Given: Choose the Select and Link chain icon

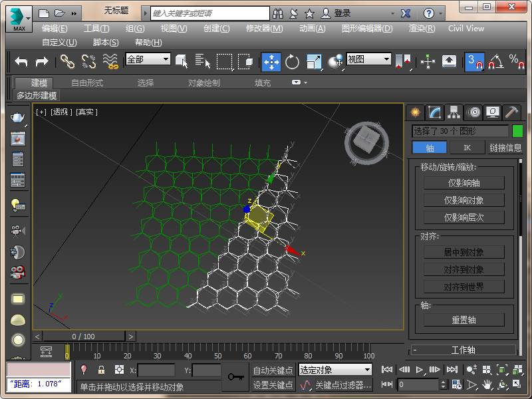Looking at the screenshot, I should (67, 61).
